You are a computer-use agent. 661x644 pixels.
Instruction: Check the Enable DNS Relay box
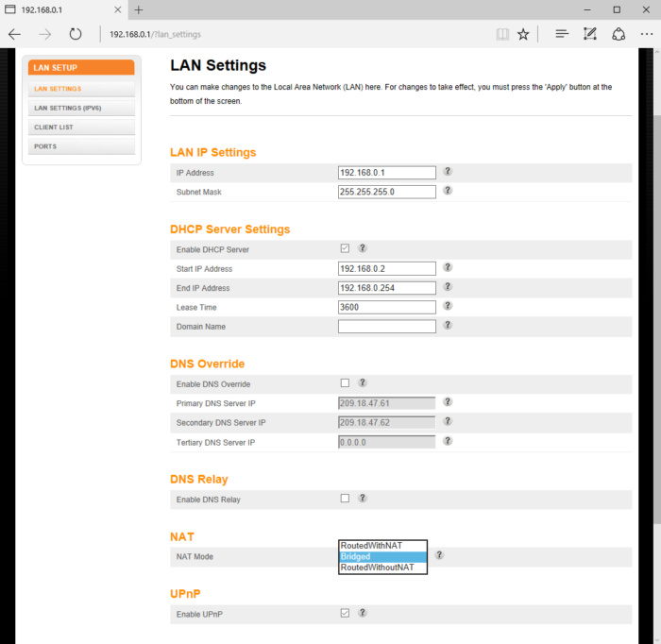pyautogui.click(x=345, y=498)
